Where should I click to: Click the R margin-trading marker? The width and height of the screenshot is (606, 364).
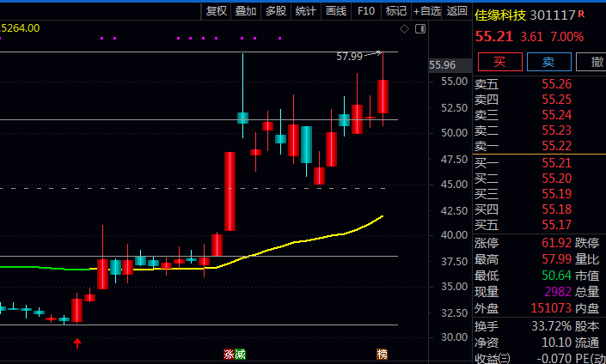pyautogui.click(x=581, y=15)
